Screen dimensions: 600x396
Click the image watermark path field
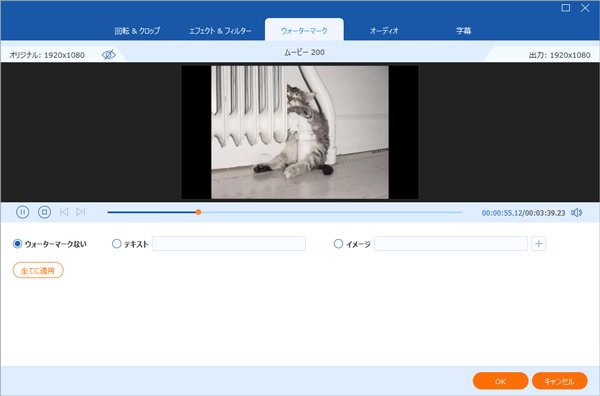(451, 244)
